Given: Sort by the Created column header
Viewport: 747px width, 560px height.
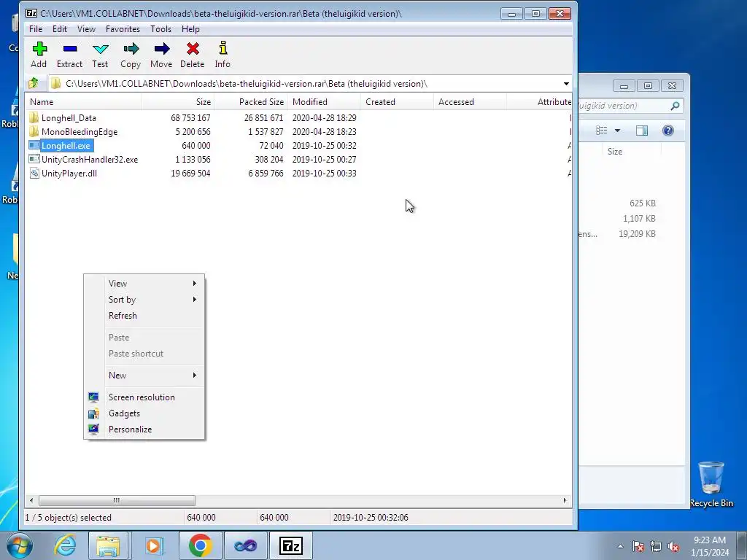Looking at the screenshot, I should click(398, 102).
